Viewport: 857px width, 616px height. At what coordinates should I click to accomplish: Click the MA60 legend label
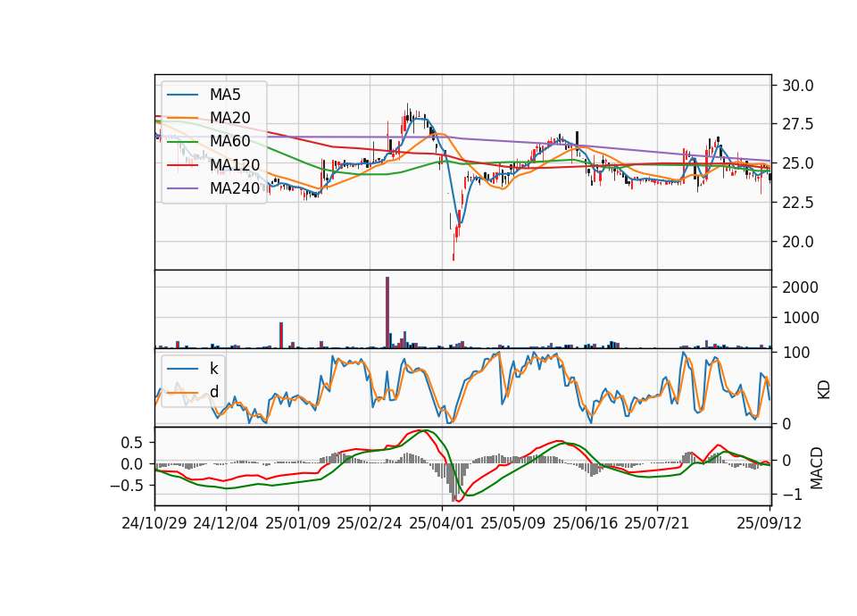(x=229, y=141)
